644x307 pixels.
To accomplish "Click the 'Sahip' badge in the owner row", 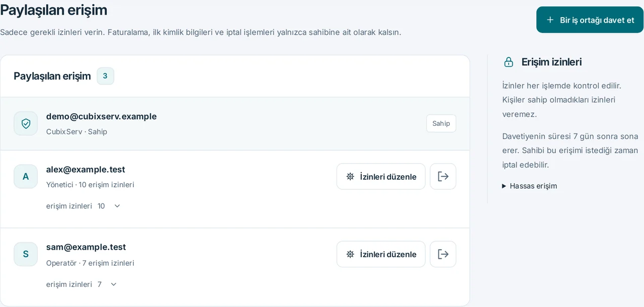I will click(441, 123).
